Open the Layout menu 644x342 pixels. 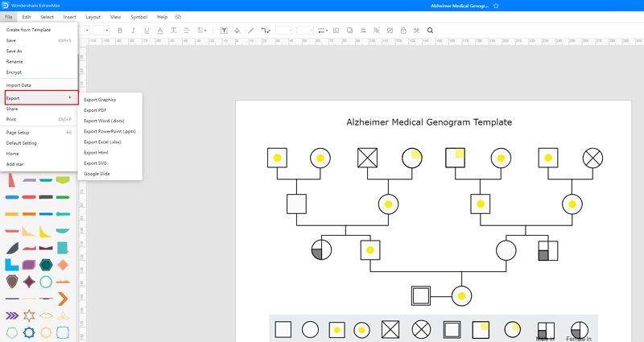[93, 17]
